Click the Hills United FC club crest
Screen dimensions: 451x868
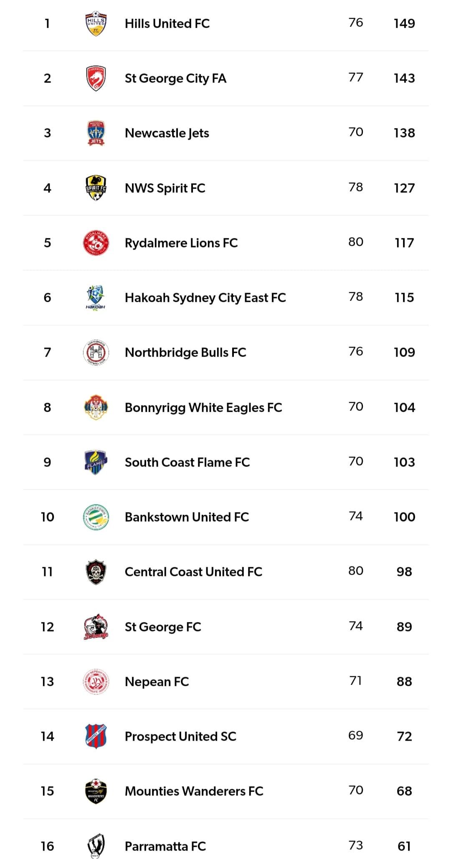point(96,23)
